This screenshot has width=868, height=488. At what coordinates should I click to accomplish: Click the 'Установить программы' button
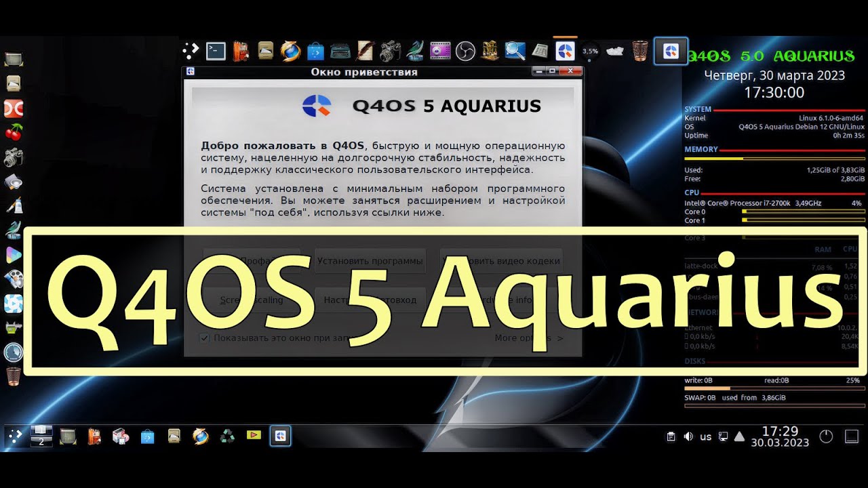[370, 260]
